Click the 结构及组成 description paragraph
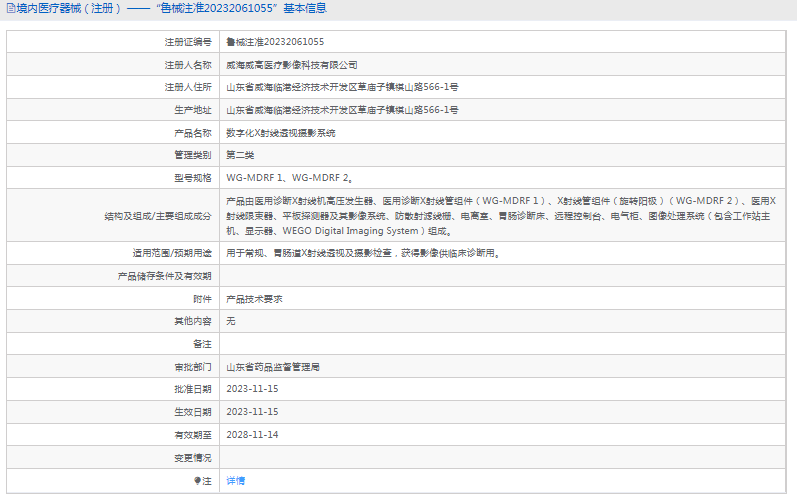This screenshot has width=797, height=497. point(501,216)
